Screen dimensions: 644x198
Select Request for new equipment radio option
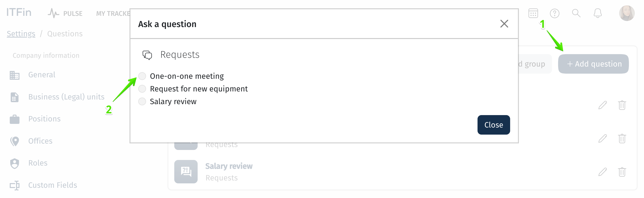point(142,89)
